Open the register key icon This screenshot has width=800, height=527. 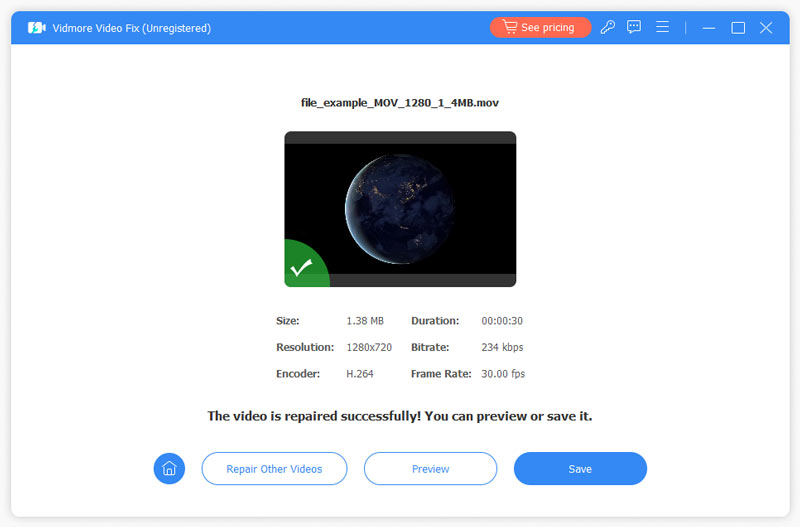click(608, 28)
